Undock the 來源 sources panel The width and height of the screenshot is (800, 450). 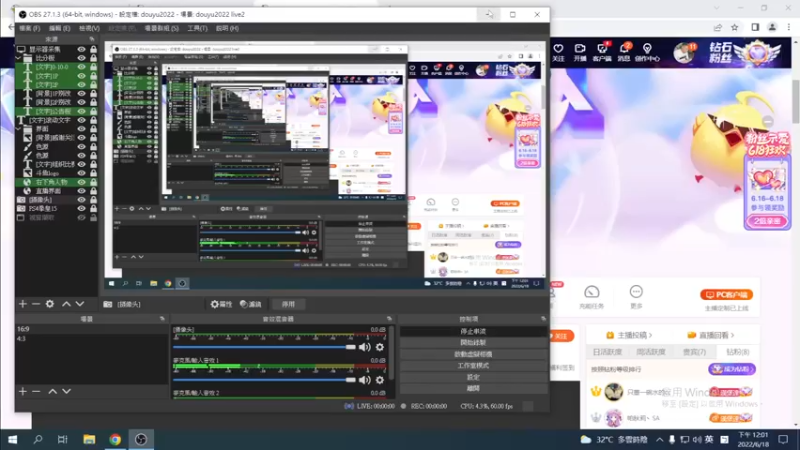[x=92, y=39]
